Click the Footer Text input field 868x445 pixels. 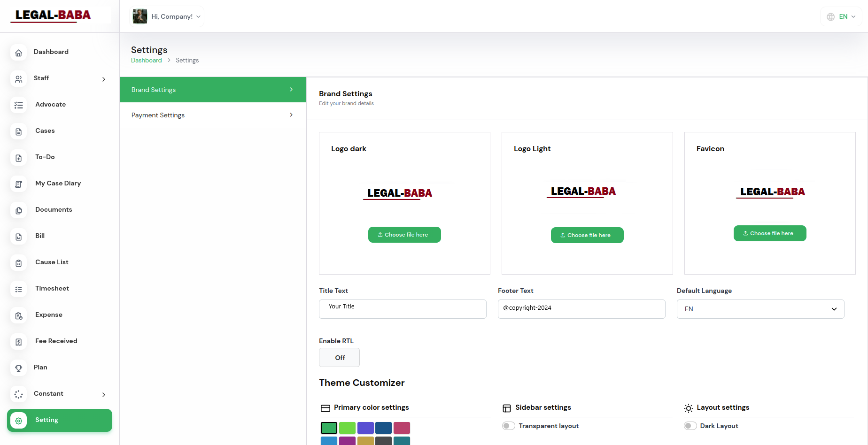(x=581, y=308)
